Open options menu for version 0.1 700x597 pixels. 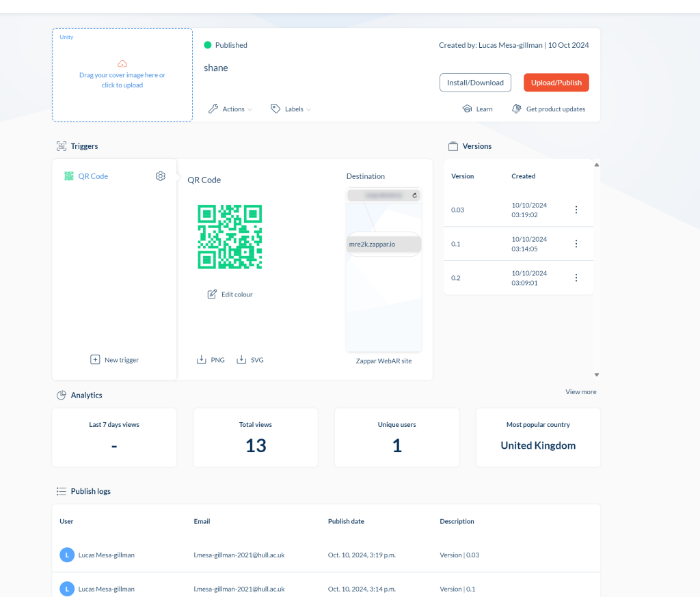576,244
